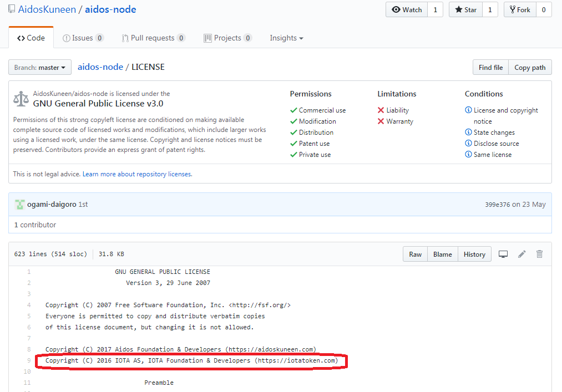Open the Blame view
This screenshot has height=392, width=562.
click(x=442, y=254)
